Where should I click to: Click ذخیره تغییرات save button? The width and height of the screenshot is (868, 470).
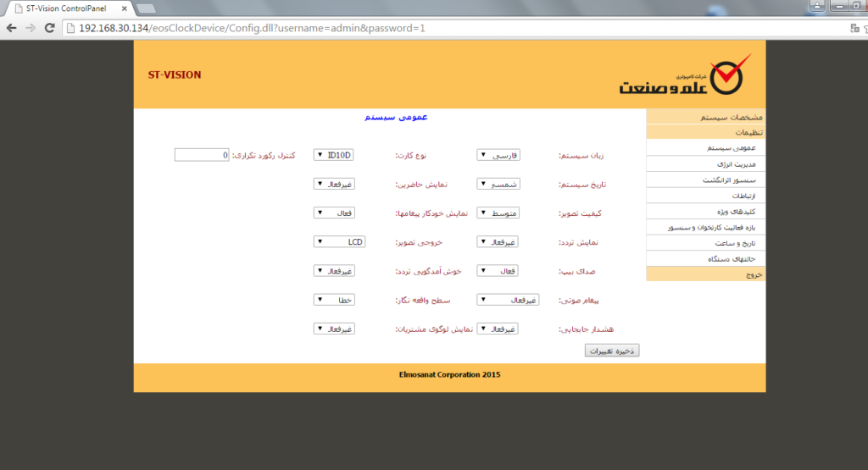(x=612, y=351)
